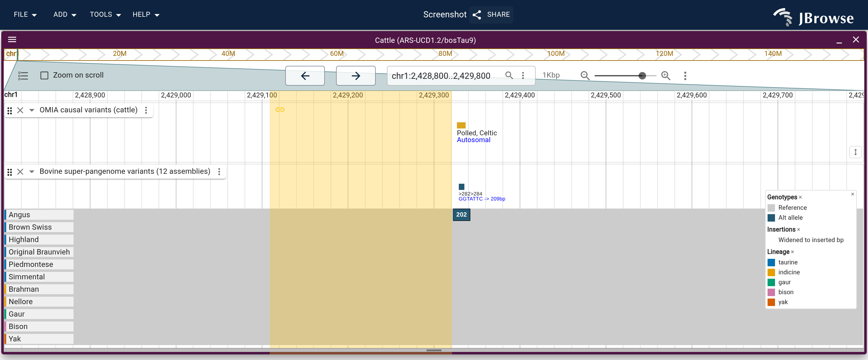Screen dimensions: 868x360
Task: Click the Polled, Celtic Autosomal feature label
Action: pos(477,136)
